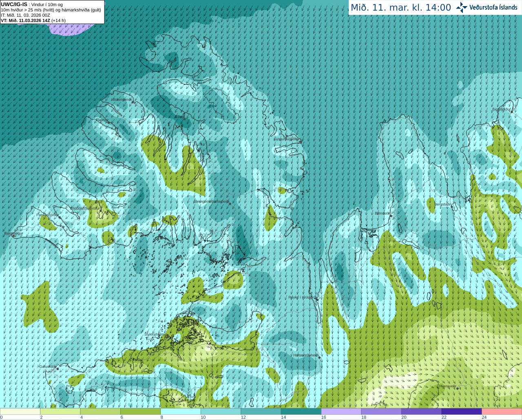This screenshot has width=522, height=420.
Task: Click the Bergstaðir station marker dot
Action: tap(452, 207)
